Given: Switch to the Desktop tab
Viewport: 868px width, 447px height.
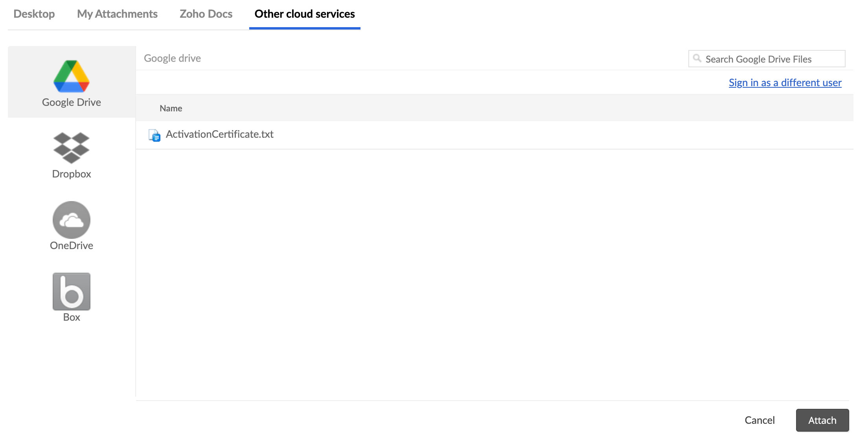Looking at the screenshot, I should tap(34, 14).
